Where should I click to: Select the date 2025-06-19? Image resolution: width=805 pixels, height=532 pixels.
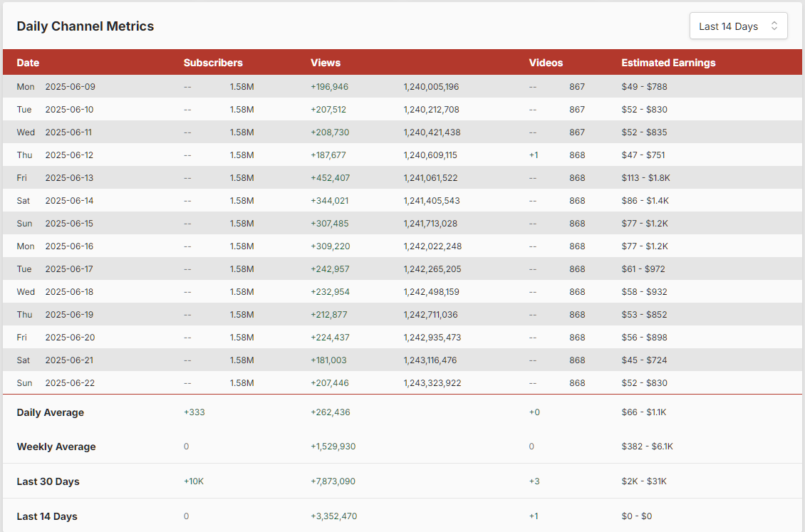(x=69, y=315)
